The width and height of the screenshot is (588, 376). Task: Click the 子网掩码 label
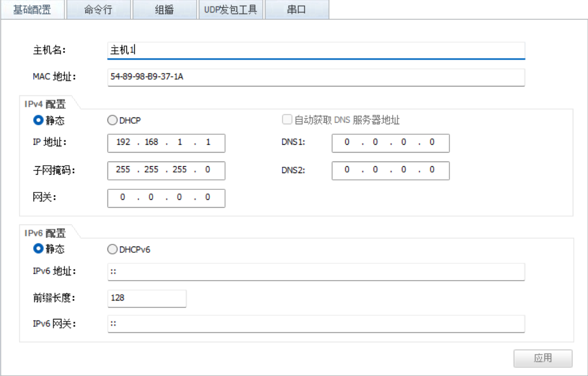tap(54, 170)
